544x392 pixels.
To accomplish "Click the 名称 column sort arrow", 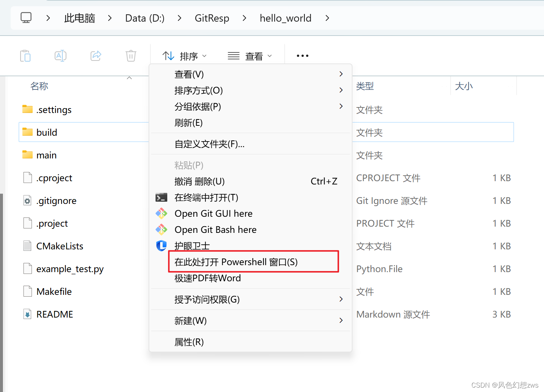I will 129,78.
